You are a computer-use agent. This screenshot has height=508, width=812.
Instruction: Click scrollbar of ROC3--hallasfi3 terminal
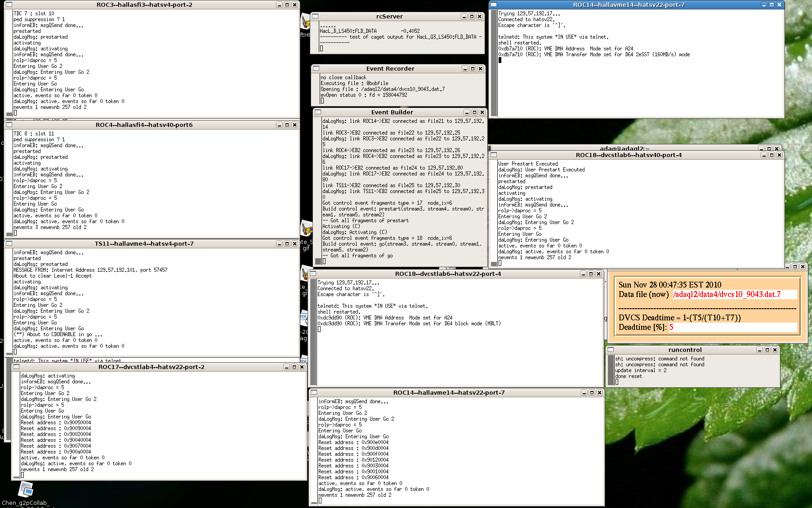[x=9, y=63]
